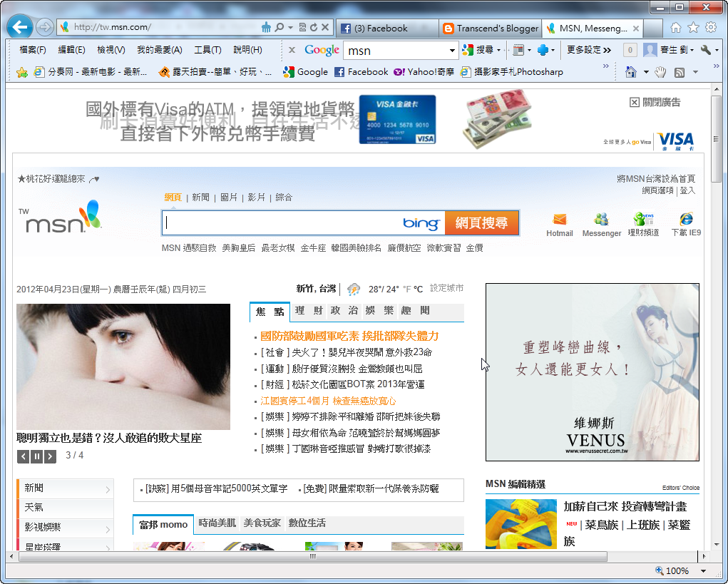This screenshot has width=728, height=584.
Task: Select the 娛樂 news tab
Action: [x=379, y=311]
